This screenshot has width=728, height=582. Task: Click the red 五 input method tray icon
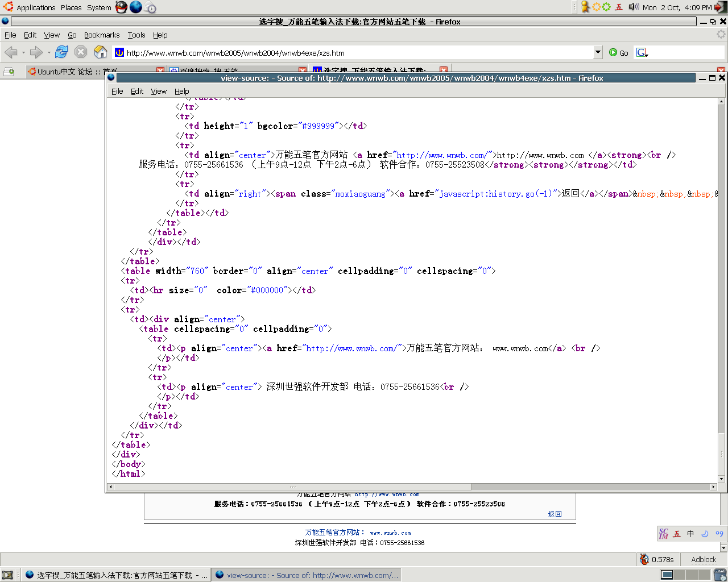[619, 7]
